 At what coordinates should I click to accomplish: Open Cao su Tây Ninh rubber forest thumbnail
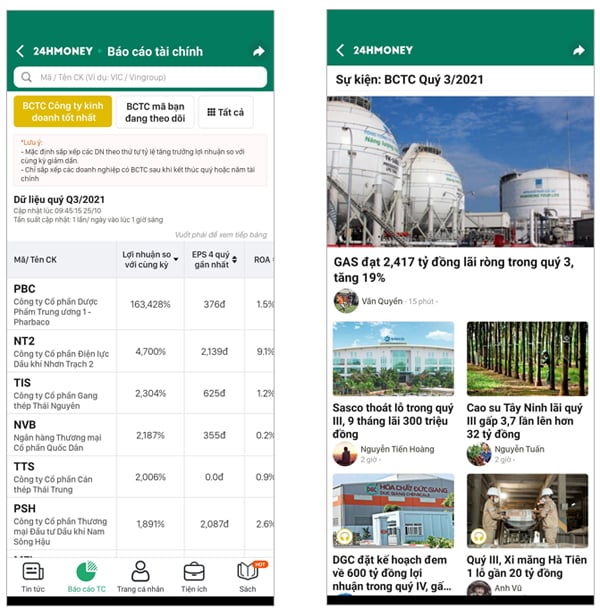pos(527,358)
